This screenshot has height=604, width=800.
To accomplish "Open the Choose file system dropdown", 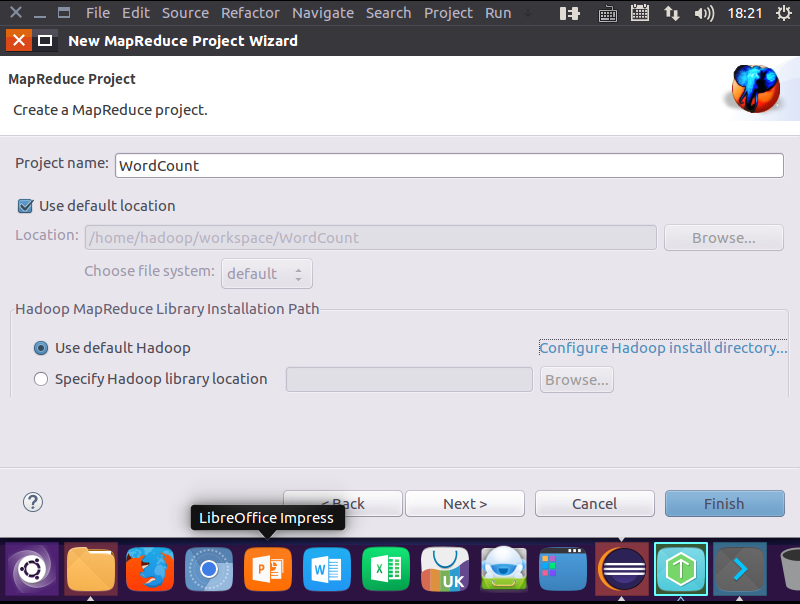I will 266,272.
